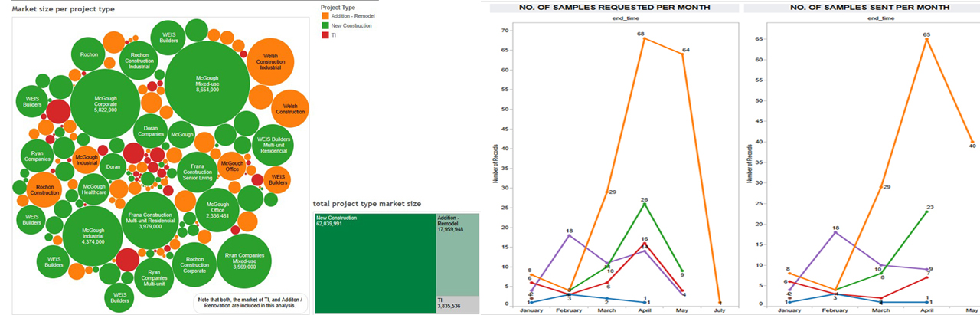The width and height of the screenshot is (980, 315).
Task: Select the McGough Corporate 5,822,000 bubble
Action: pyautogui.click(x=105, y=104)
